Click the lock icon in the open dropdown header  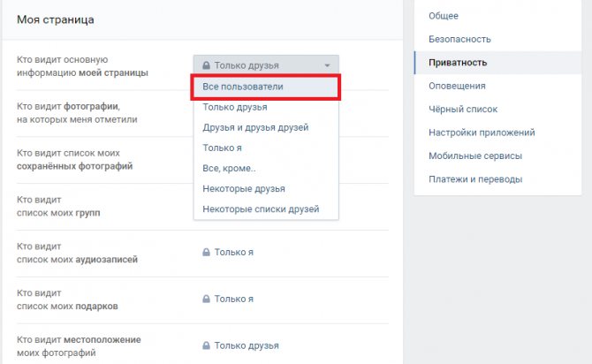click(206, 65)
